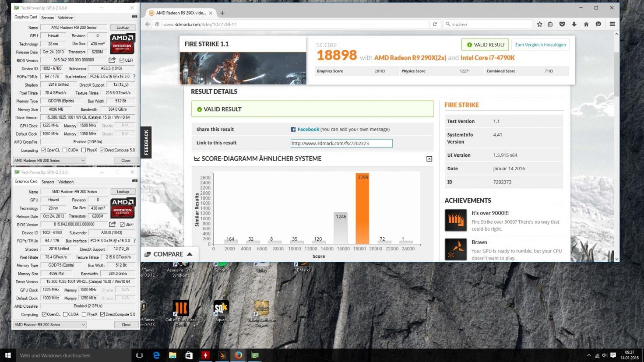Switch to Sensors tab in upper GPU-Z
The width and height of the screenshot is (644, 362).
click(x=47, y=18)
